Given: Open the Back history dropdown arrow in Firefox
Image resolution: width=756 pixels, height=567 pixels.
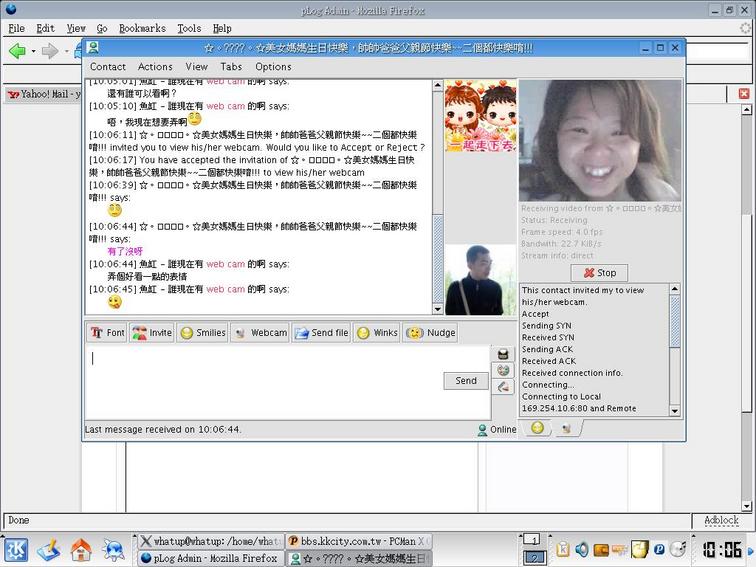Looking at the screenshot, I should (x=33, y=51).
